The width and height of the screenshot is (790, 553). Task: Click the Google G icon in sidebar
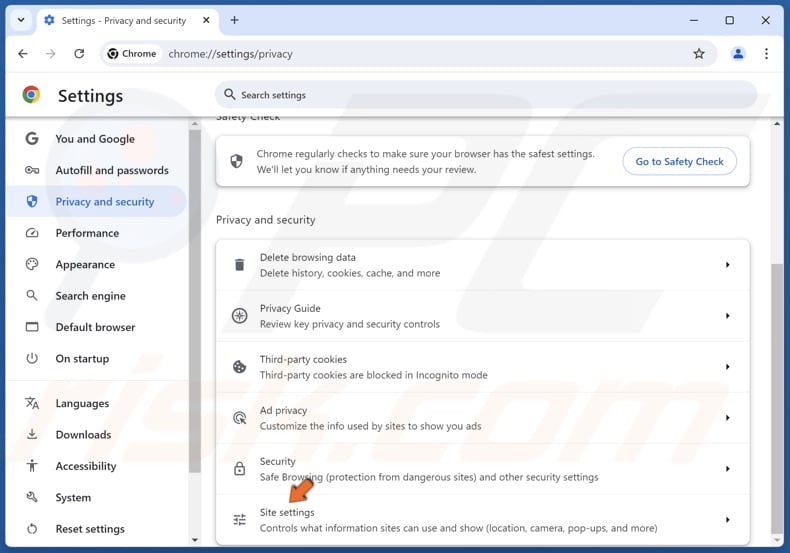pyautogui.click(x=32, y=139)
